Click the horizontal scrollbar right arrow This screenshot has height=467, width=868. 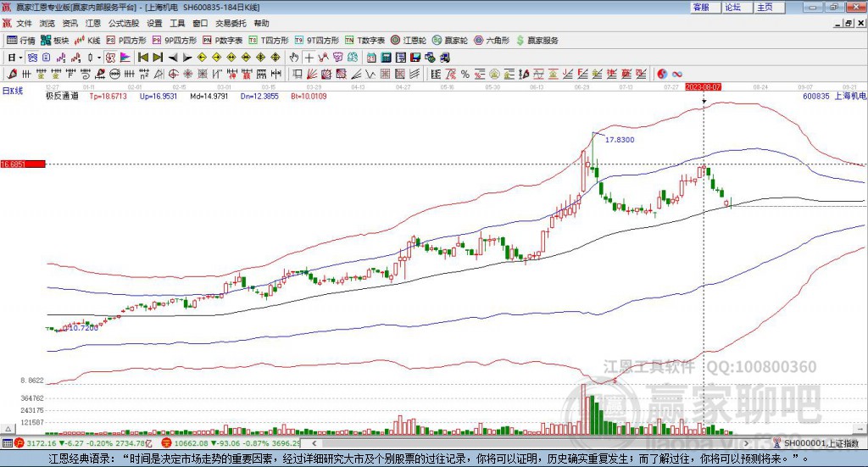click(x=746, y=443)
